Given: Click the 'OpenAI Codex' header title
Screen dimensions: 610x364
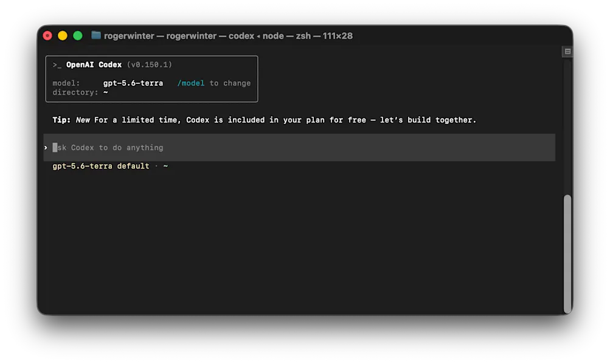Looking at the screenshot, I should [94, 64].
